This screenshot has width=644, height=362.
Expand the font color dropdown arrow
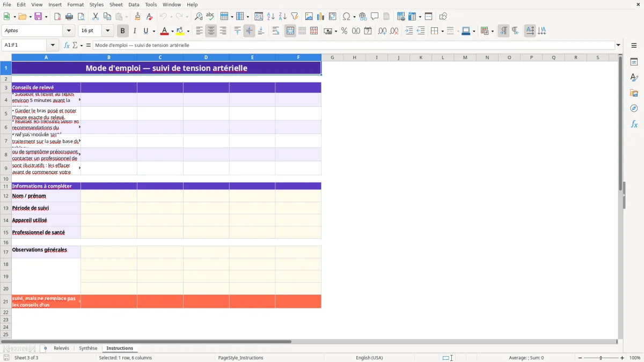click(172, 31)
